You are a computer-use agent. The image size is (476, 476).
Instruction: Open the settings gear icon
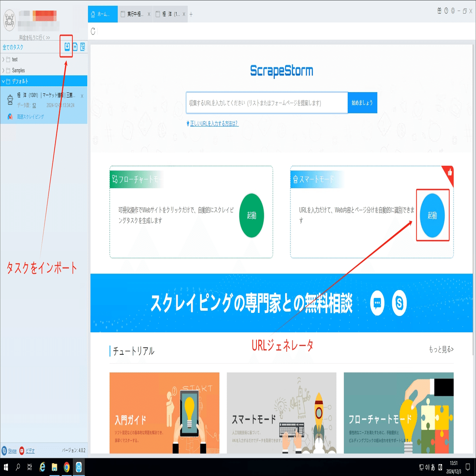pyautogui.click(x=453, y=11)
